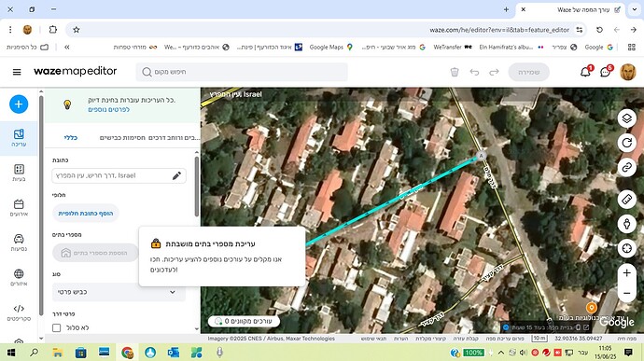Screen dimensions: 644x361
Task: Click the הוספת מספרי בתים house numbers button
Action: [96, 253]
